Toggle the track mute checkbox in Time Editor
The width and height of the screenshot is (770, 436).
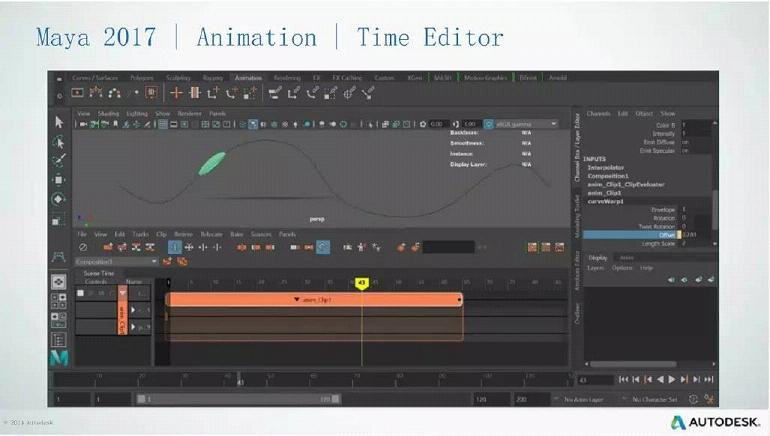point(81,293)
